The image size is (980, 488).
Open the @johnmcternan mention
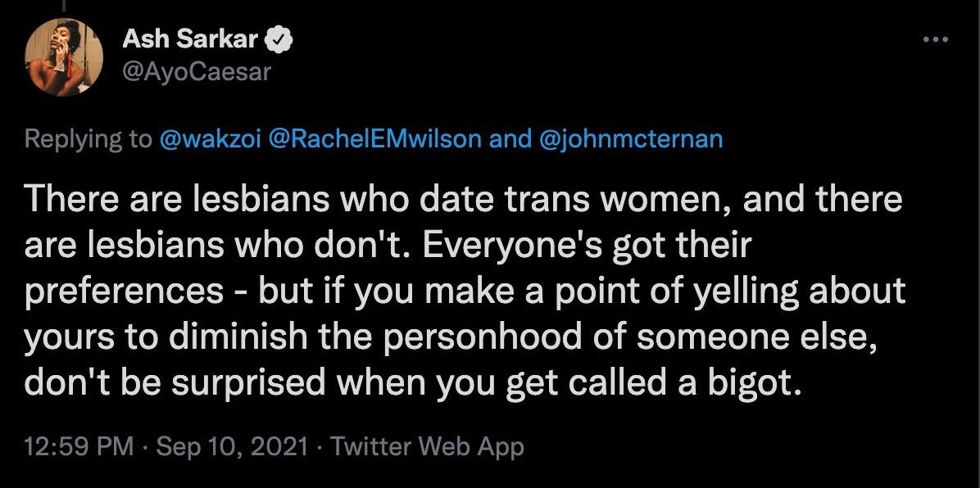coord(630,138)
